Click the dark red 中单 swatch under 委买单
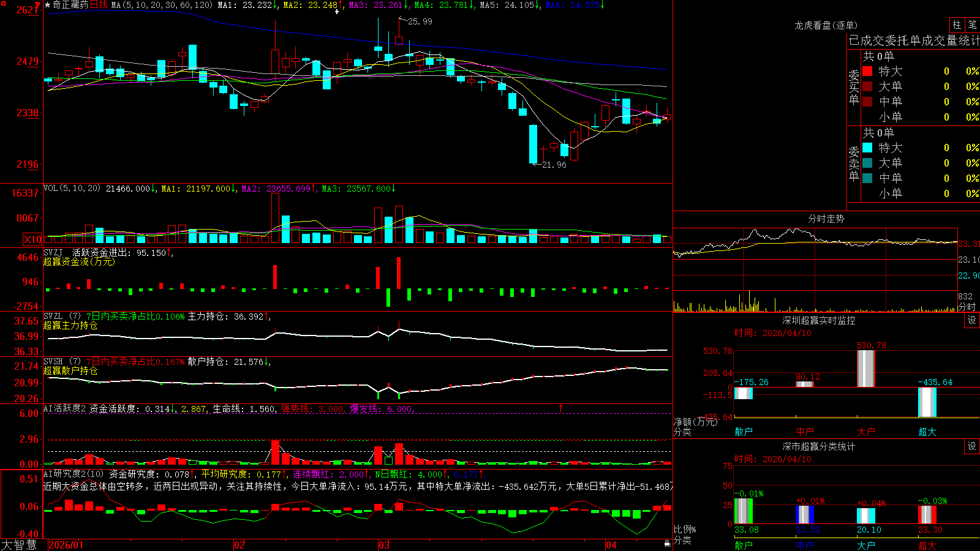The height and width of the screenshot is (551, 980). click(x=867, y=102)
